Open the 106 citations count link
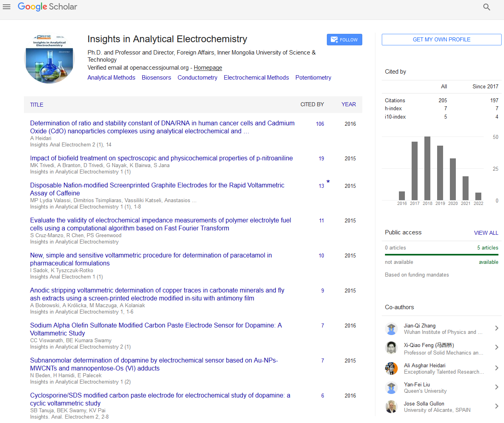 320,124
